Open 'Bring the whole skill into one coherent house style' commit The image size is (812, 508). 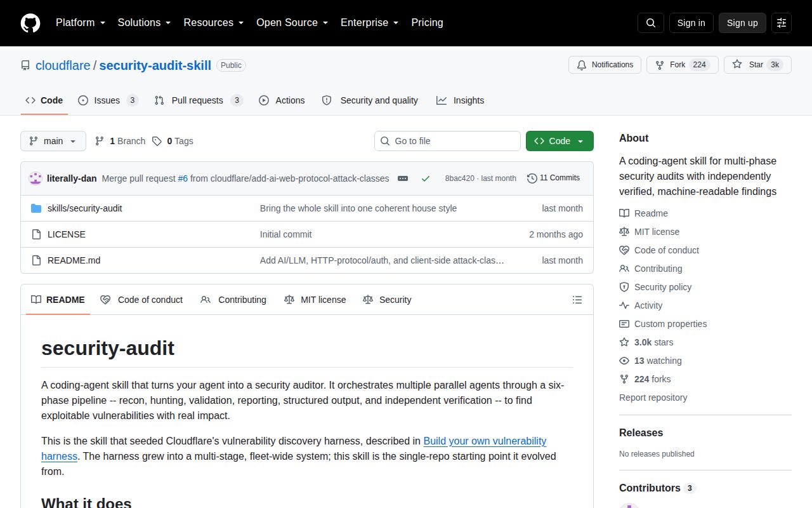(x=358, y=208)
